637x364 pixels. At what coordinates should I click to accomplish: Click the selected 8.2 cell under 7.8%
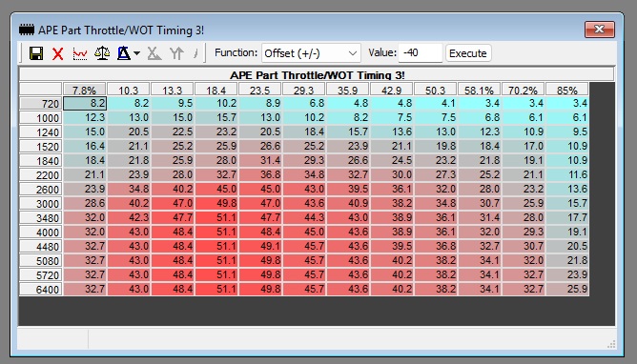pos(85,104)
